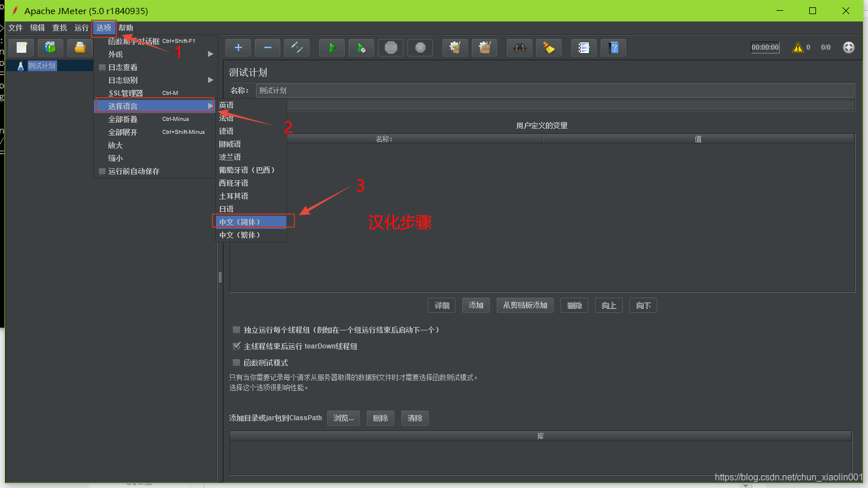Select 波兰语 language
The width and height of the screenshot is (868, 488).
(251, 157)
